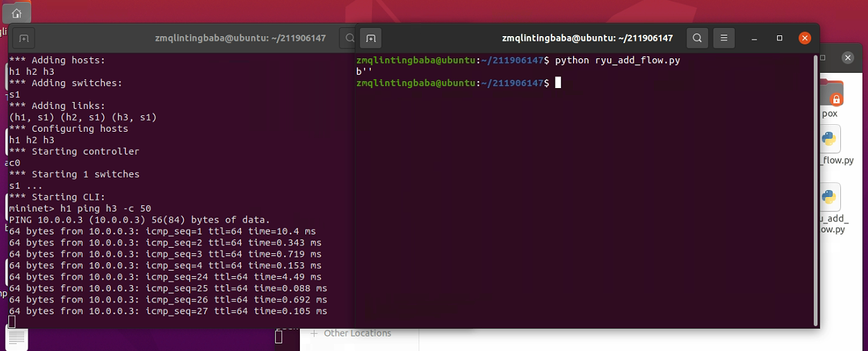
Task: Click the python ryu_add_flow.py command line
Action: [x=518, y=60]
